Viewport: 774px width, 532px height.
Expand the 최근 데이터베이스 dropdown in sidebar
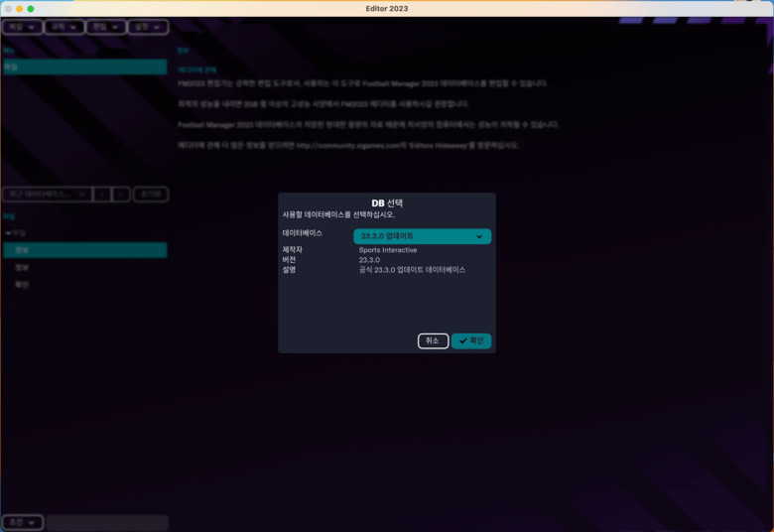pyautogui.click(x=48, y=195)
